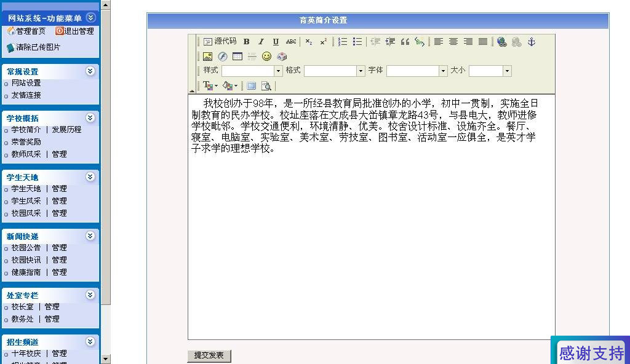
Task: Click inside the editor text area
Action: point(371,217)
